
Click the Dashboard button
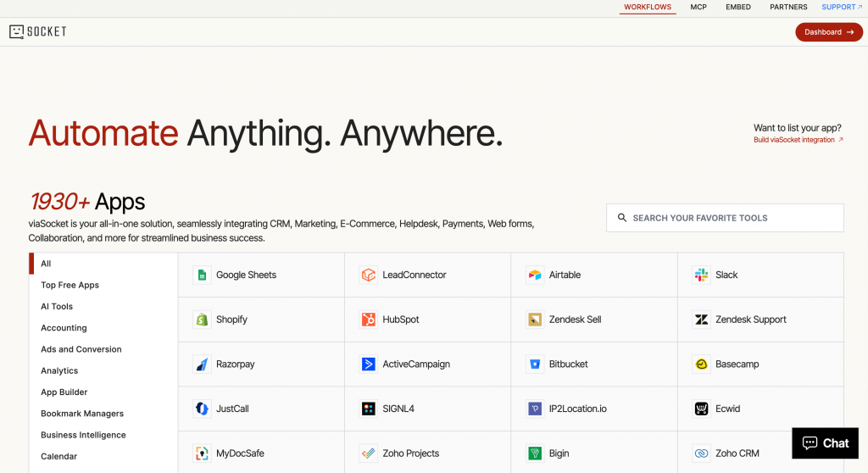click(829, 32)
